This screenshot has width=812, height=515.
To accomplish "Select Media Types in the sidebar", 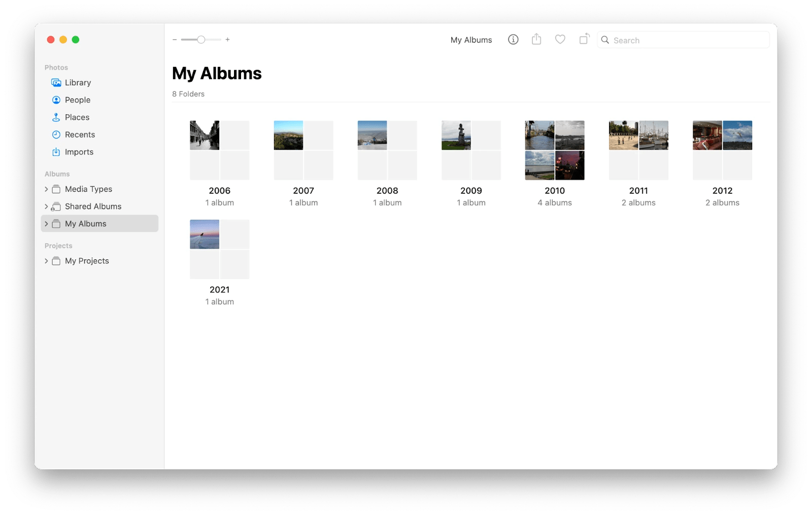I will click(x=99, y=189).
